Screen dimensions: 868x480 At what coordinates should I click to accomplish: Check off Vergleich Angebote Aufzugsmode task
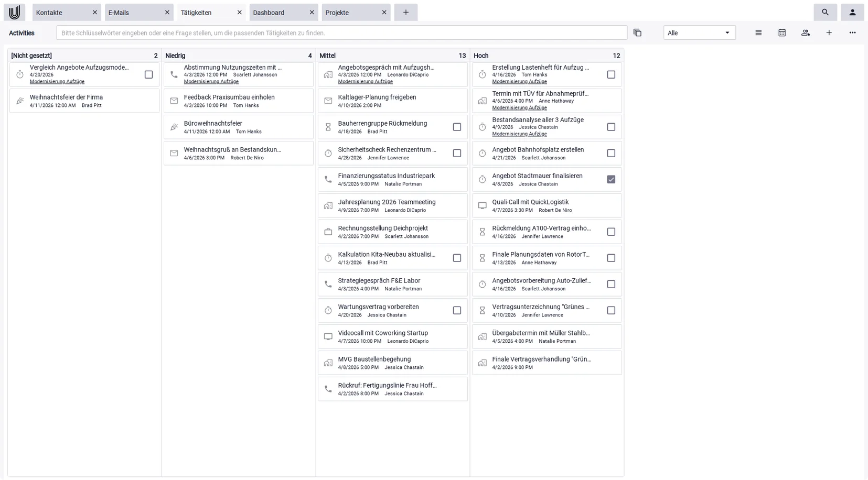click(149, 74)
